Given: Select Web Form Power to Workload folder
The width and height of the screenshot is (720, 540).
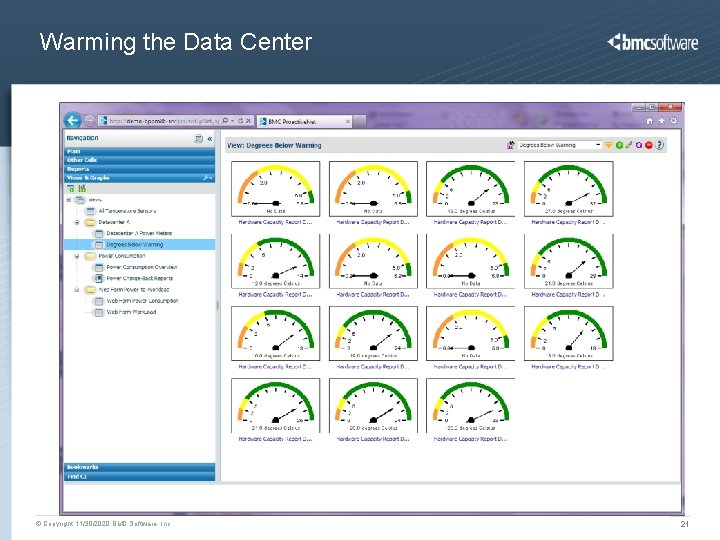Looking at the screenshot, I should (x=134, y=290).
